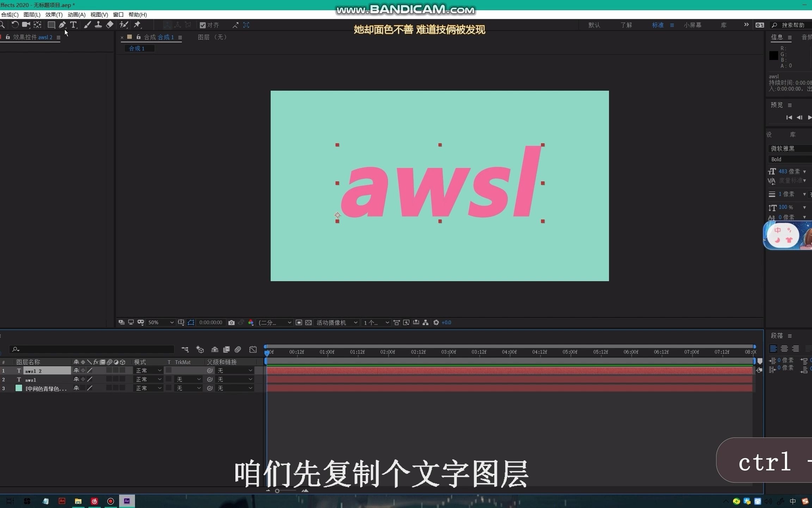Select the Pen tool
This screenshot has height=508, width=812.
click(62, 25)
